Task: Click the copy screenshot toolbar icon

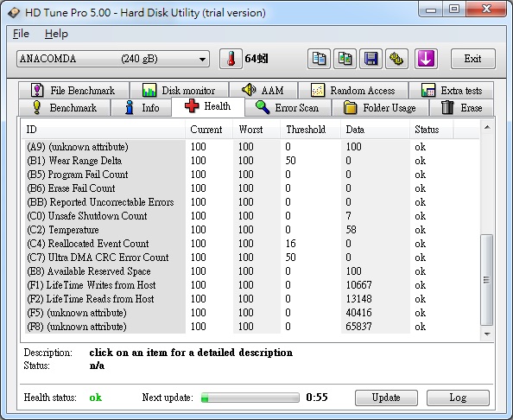Action: pyautogui.click(x=345, y=59)
